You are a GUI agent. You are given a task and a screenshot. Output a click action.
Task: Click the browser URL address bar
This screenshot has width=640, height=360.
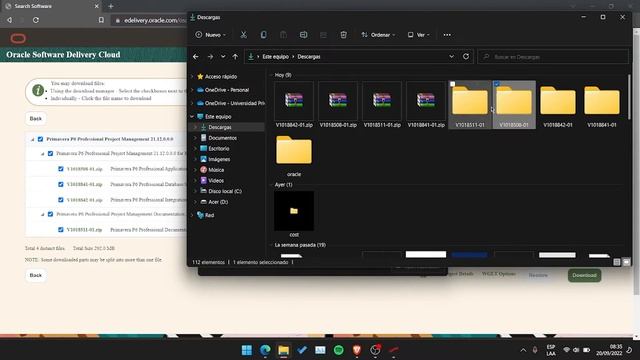coord(150,20)
